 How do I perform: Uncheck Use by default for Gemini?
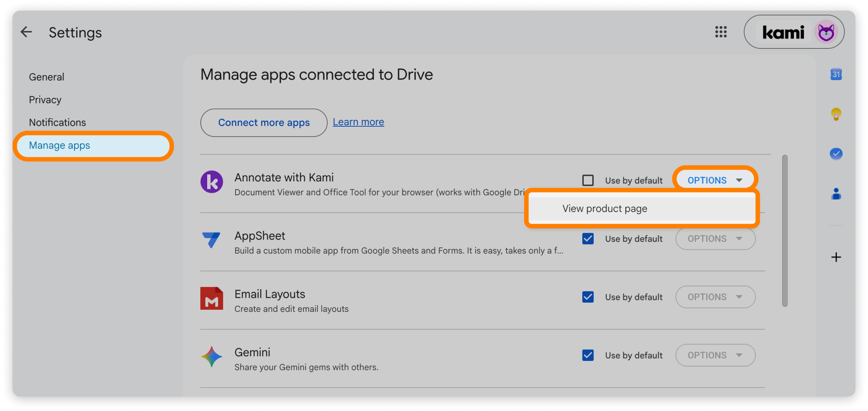point(588,355)
